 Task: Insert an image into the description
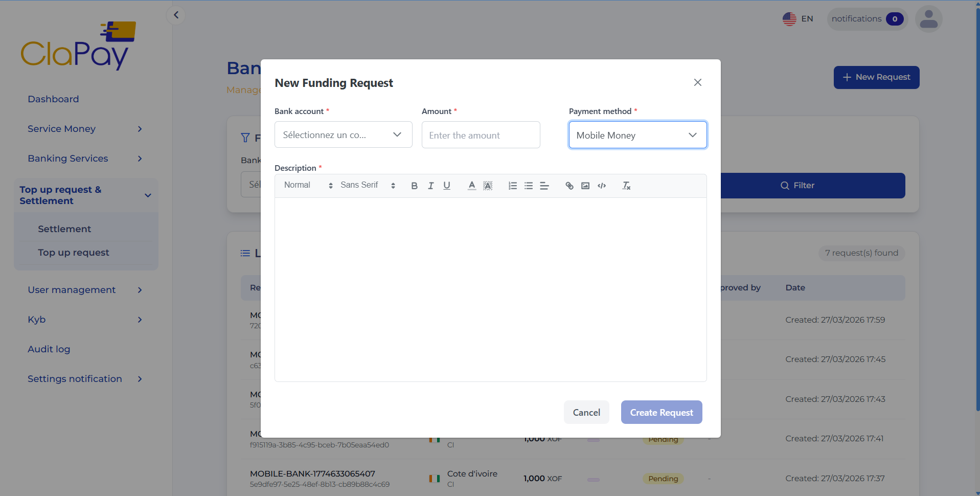[585, 186]
